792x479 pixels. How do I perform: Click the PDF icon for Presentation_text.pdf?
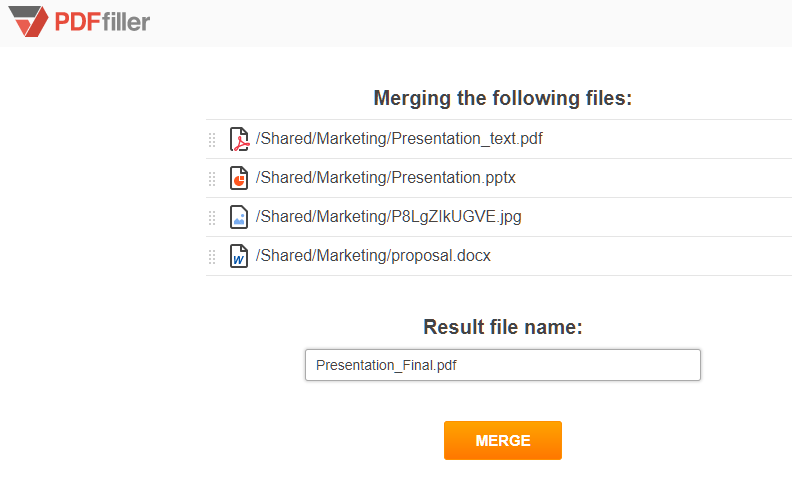[x=239, y=139]
